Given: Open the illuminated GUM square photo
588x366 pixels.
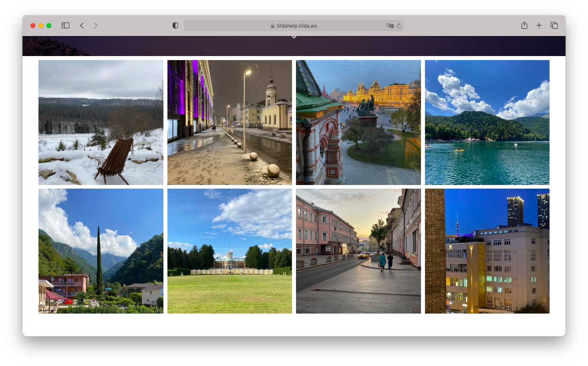Looking at the screenshot, I should tap(358, 123).
